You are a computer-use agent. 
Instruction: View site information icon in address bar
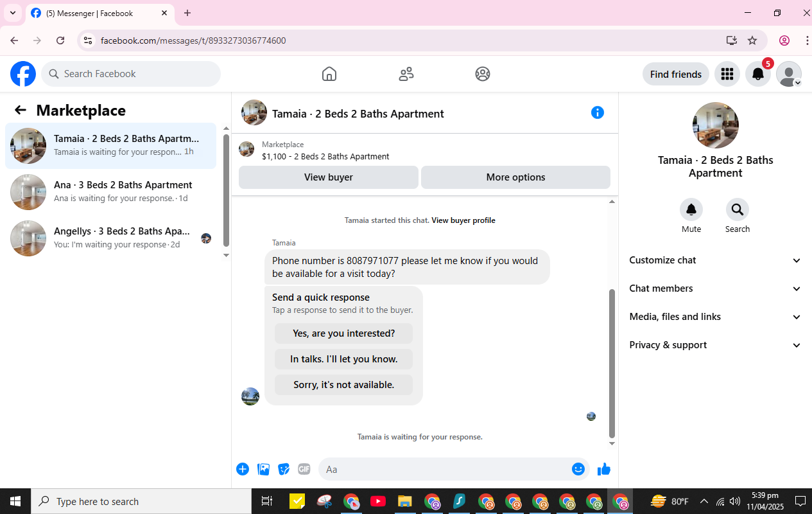[x=89, y=40]
